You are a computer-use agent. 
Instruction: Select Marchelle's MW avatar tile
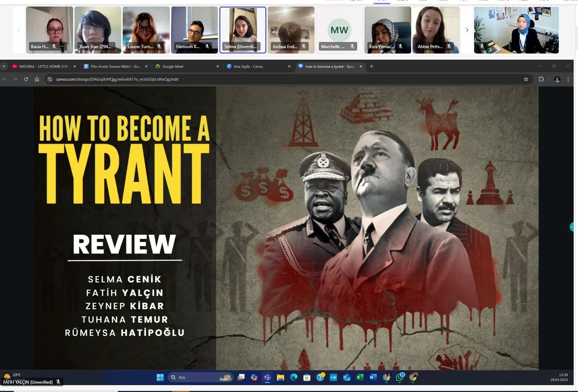339,30
